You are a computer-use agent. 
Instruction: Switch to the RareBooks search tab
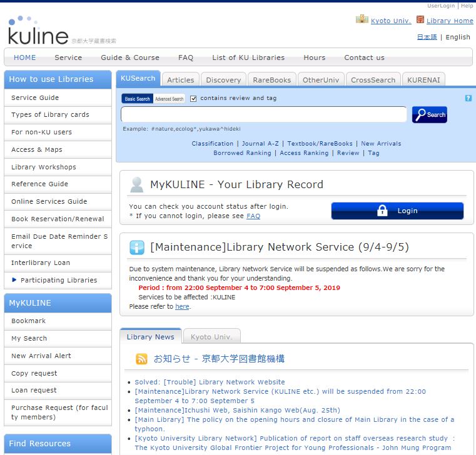(271, 80)
